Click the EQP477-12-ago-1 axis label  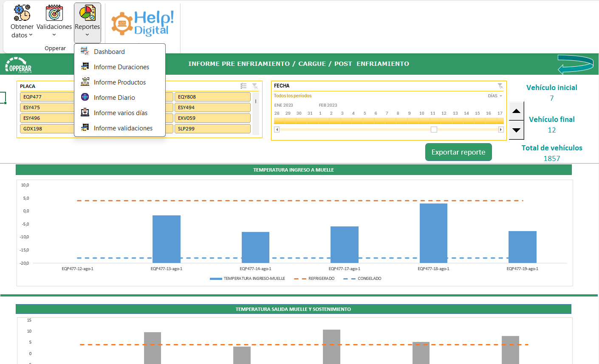coord(78,269)
